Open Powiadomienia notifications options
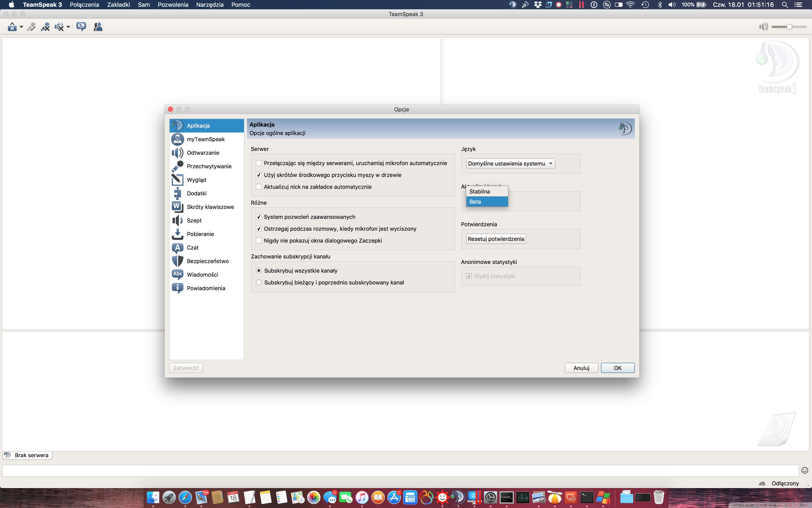 [x=207, y=288]
